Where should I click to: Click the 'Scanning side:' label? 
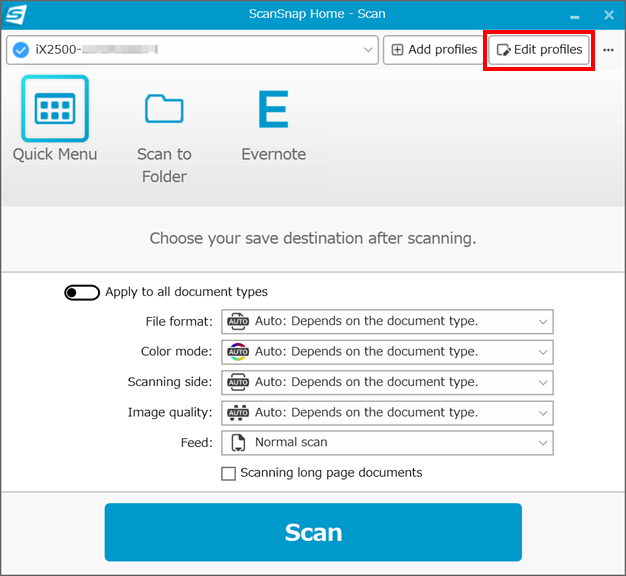(170, 382)
